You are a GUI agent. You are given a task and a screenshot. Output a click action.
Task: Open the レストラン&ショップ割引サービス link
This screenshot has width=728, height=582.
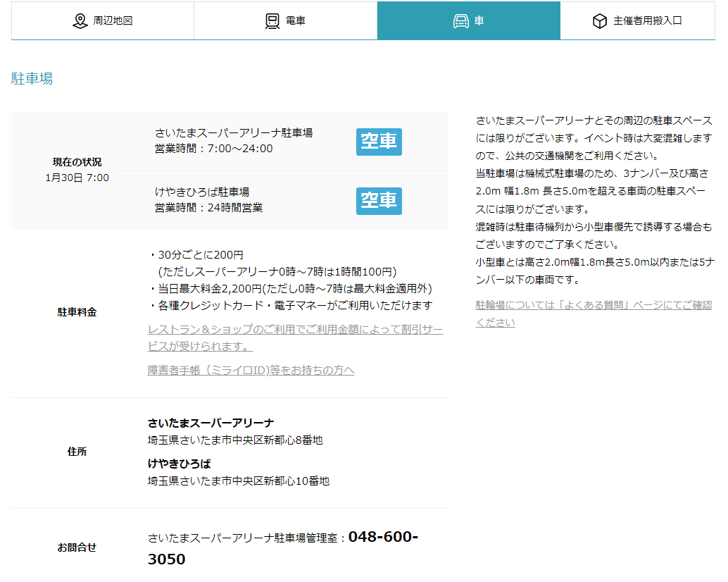click(x=295, y=338)
